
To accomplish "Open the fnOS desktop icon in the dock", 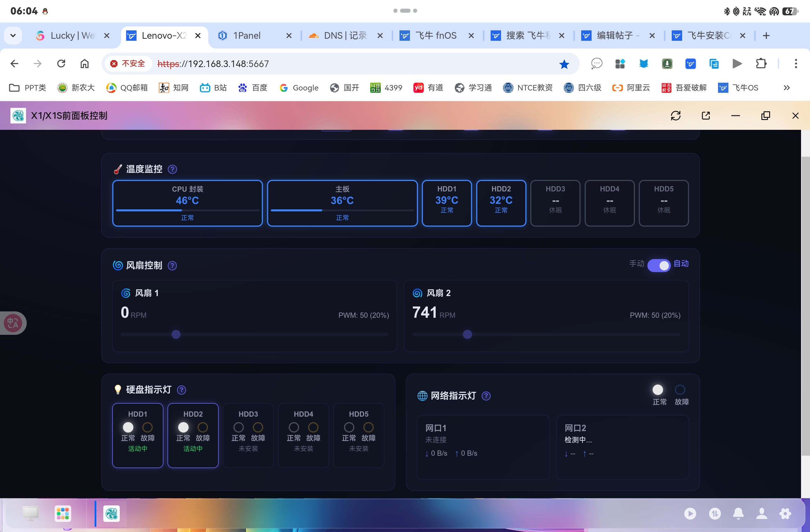I will (31, 513).
